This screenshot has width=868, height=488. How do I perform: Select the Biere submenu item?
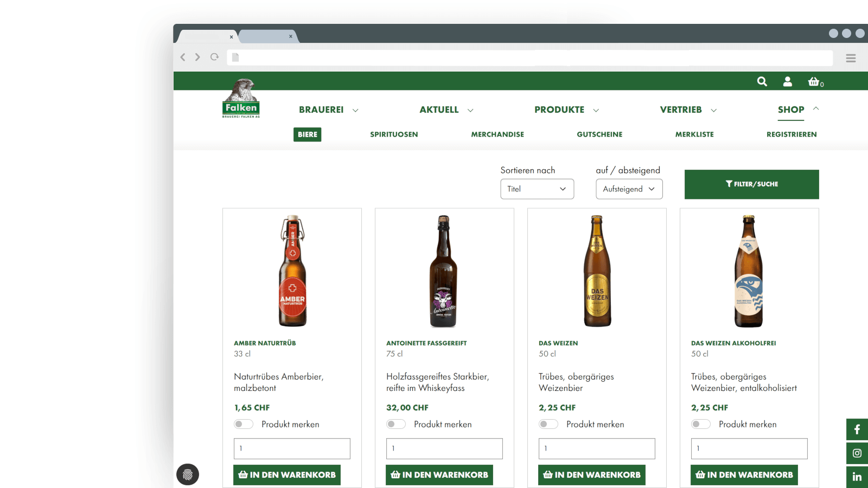point(307,134)
